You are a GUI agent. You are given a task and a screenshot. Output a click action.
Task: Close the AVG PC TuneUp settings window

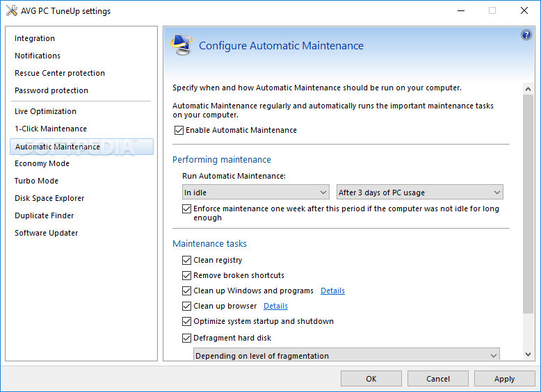(524, 10)
